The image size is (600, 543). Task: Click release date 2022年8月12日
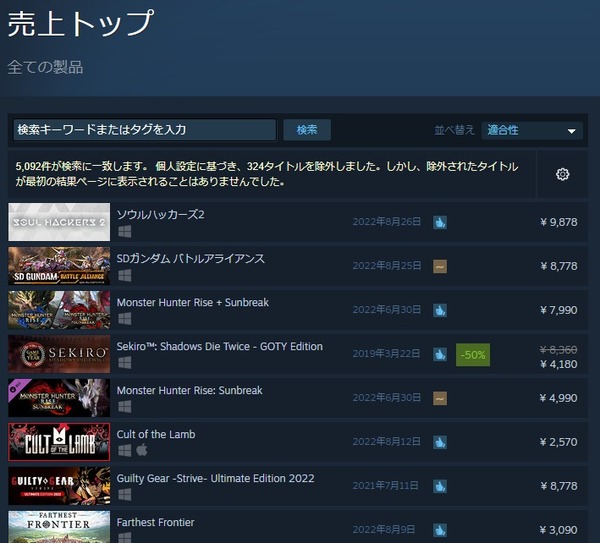[x=387, y=442]
